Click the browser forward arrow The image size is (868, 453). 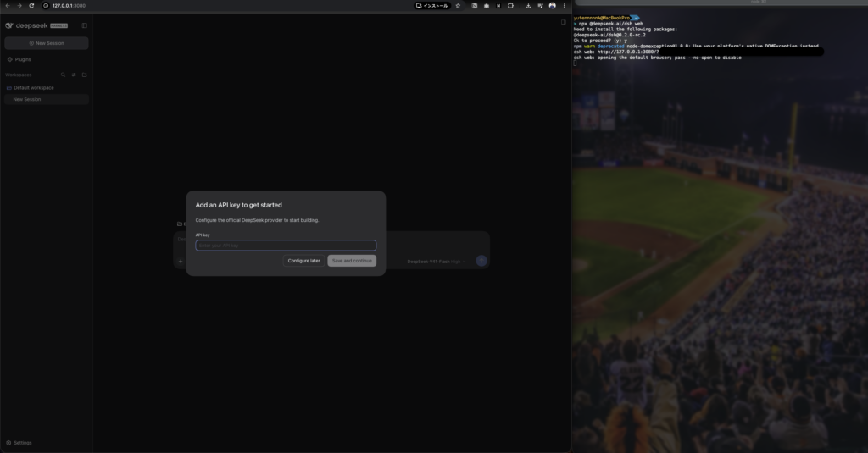[x=19, y=6]
